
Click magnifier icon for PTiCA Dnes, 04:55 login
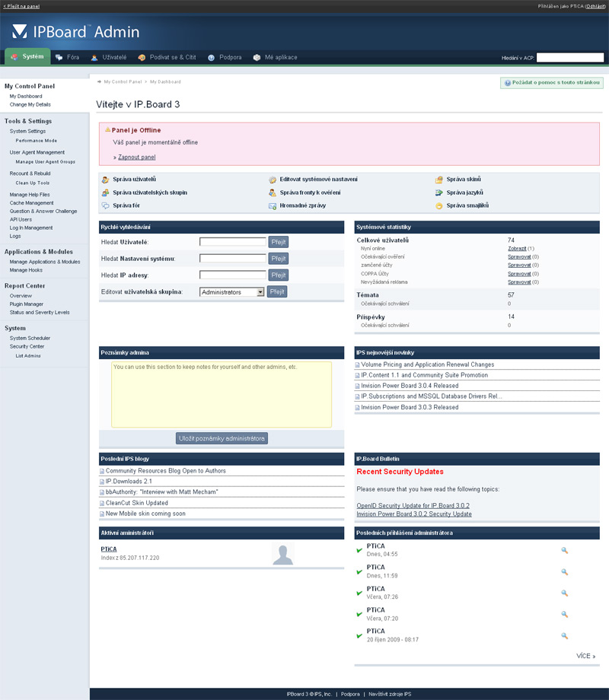click(x=565, y=550)
